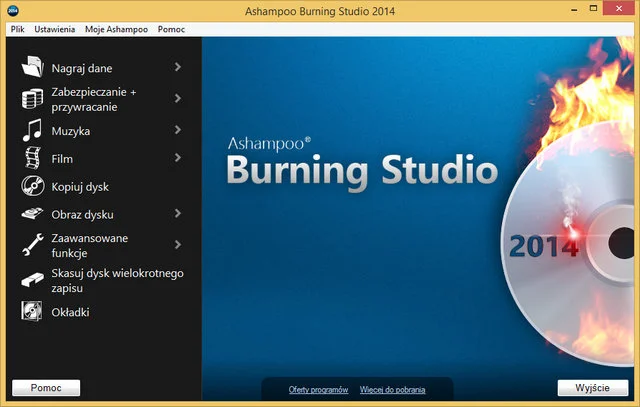The width and height of the screenshot is (640, 407).
Task: Click the Obraz dysku drive icon
Action: pos(32,214)
